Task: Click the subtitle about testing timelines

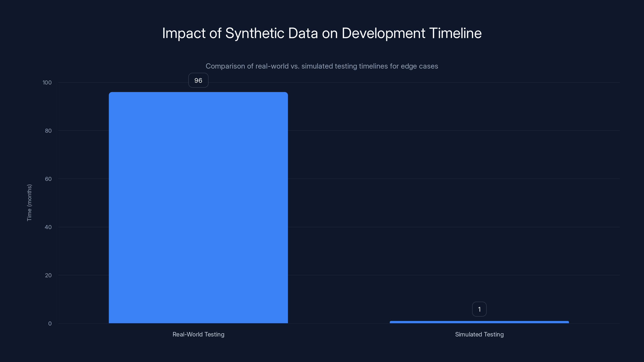Action: point(322,66)
